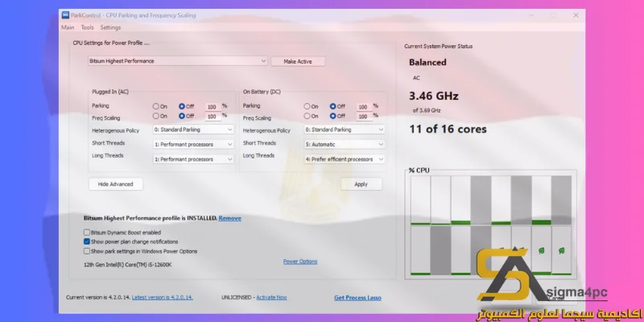Viewport: 644px width, 322px height.
Task: Click the 3.46 GHz frequency reading
Action: (x=434, y=96)
